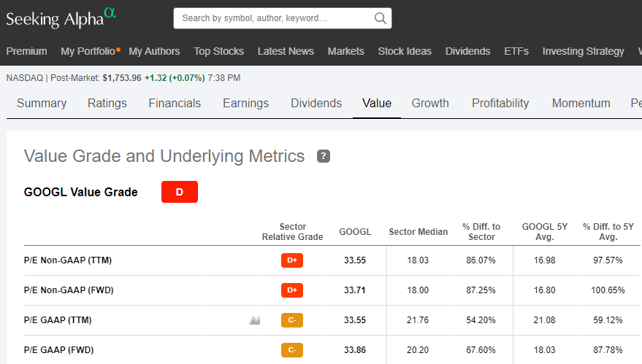Switch to the Earnings tab
The width and height of the screenshot is (642, 364).
click(x=245, y=103)
